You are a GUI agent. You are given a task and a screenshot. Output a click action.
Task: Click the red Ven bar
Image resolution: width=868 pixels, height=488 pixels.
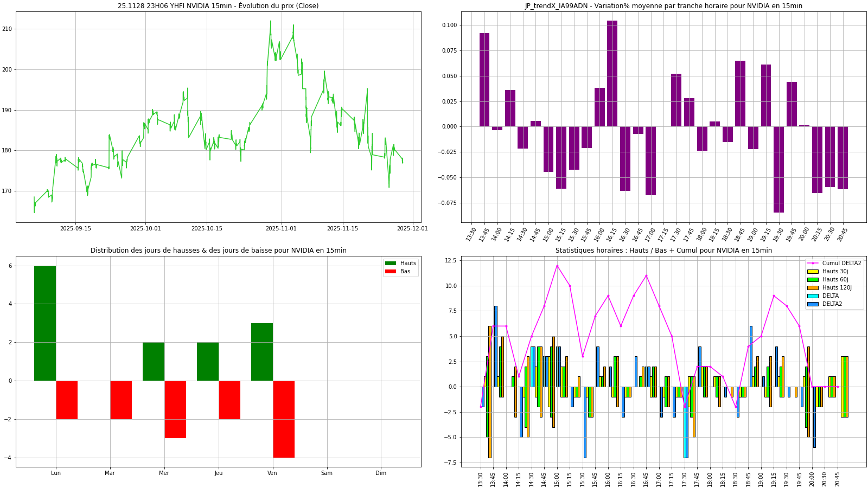pyautogui.click(x=284, y=419)
